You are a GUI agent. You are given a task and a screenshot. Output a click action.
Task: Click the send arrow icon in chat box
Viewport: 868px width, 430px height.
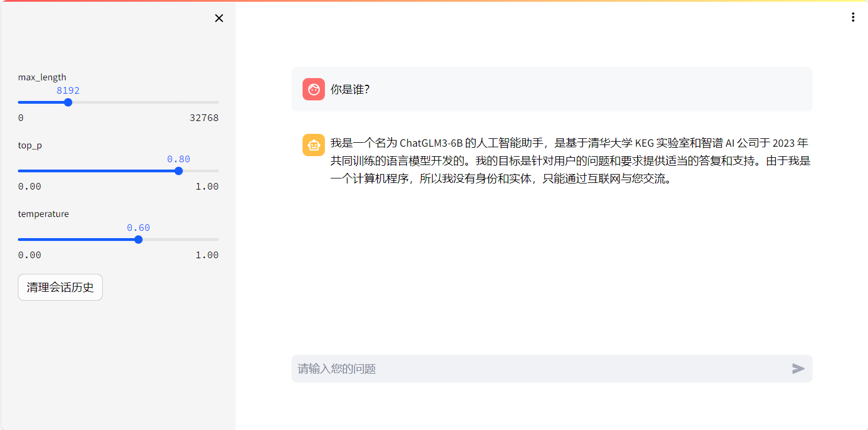(x=798, y=369)
